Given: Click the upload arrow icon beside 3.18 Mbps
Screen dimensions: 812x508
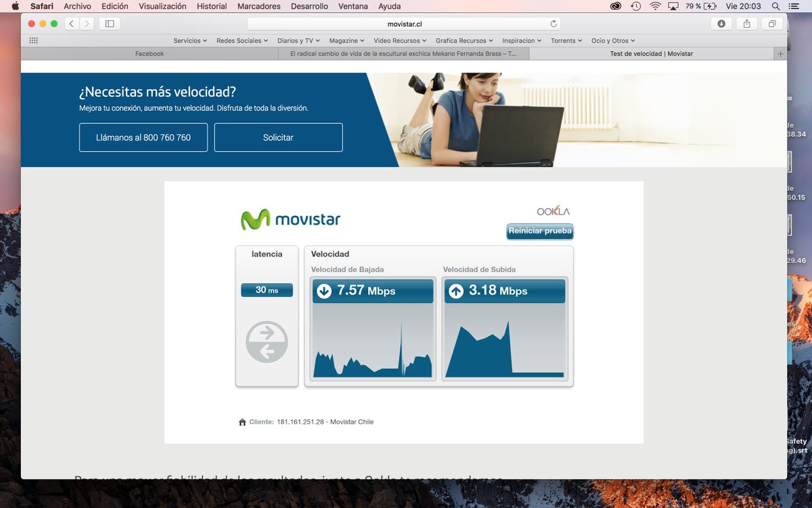Looking at the screenshot, I should pyautogui.click(x=456, y=291).
